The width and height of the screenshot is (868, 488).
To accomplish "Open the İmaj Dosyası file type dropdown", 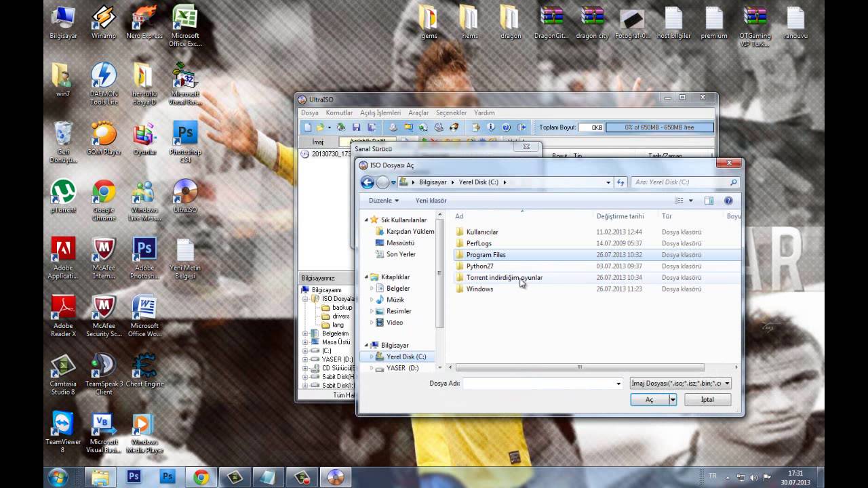I will coord(680,384).
